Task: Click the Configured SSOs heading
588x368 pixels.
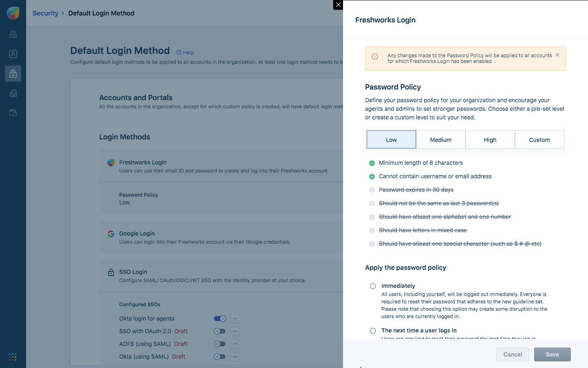Action: coord(140,305)
